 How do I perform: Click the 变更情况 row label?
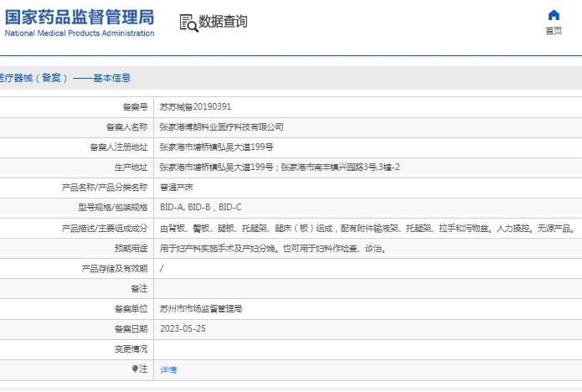pyautogui.click(x=131, y=349)
